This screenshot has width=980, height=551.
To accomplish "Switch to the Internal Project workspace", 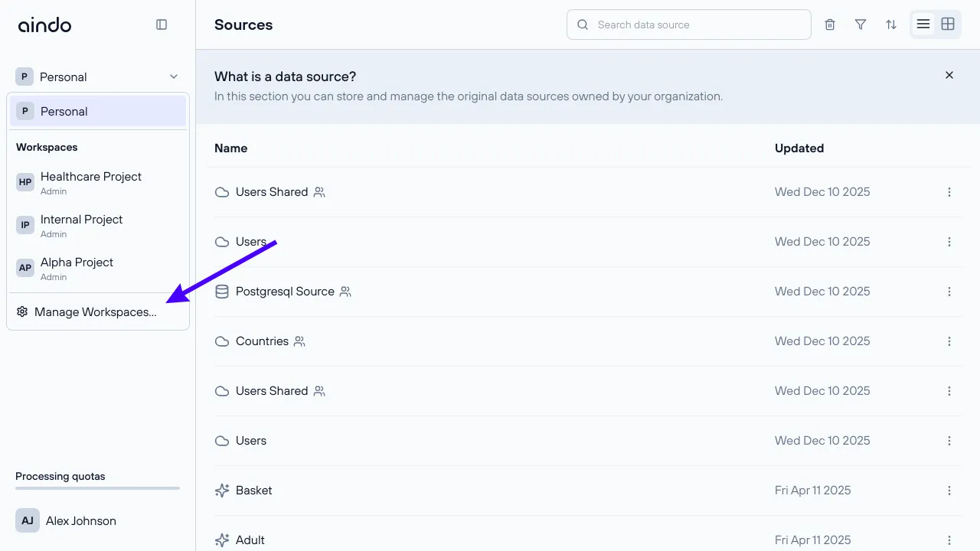I will (x=81, y=225).
